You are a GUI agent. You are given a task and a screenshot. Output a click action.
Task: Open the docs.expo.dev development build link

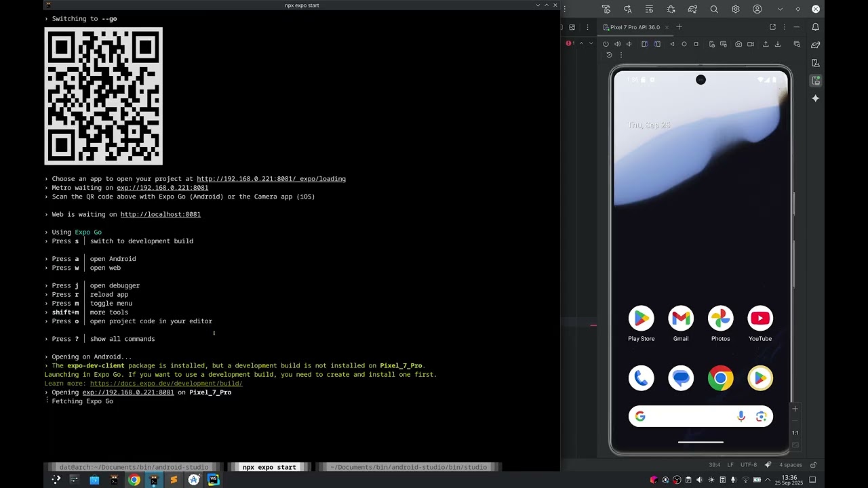click(x=166, y=384)
